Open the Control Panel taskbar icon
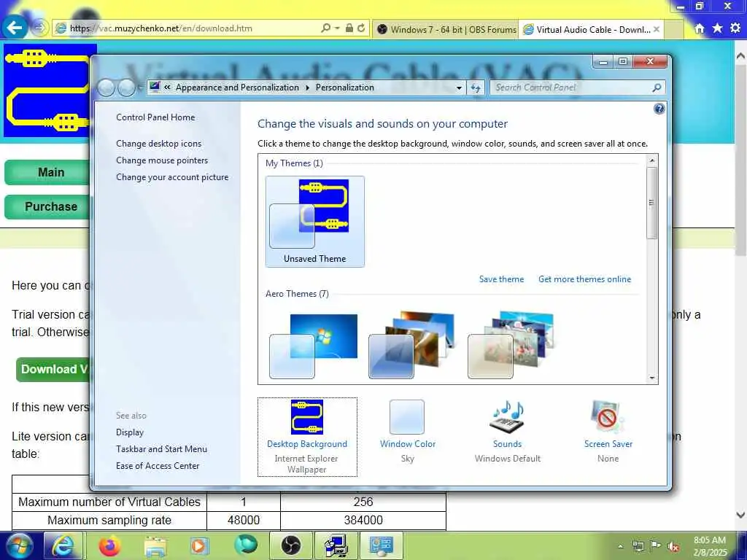The height and width of the screenshot is (560, 747). tap(381, 545)
